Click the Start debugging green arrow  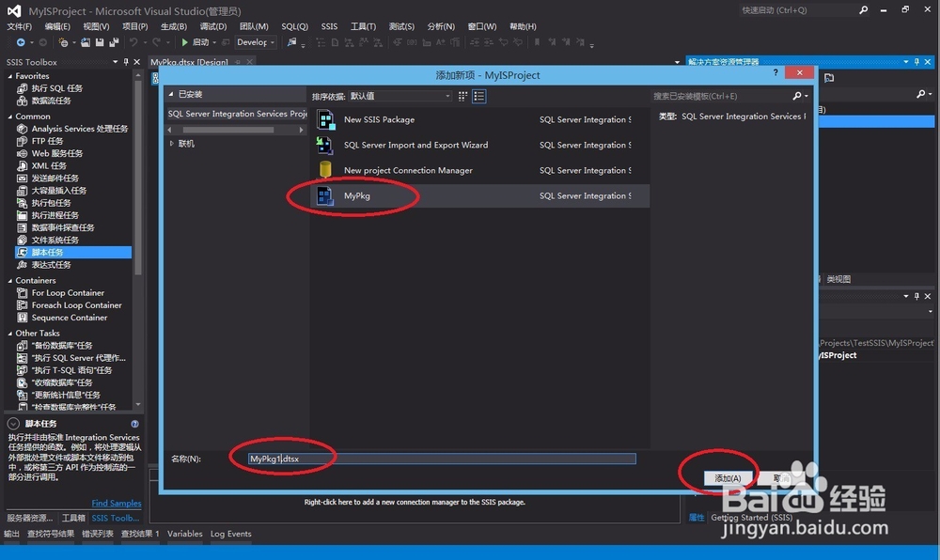click(x=184, y=42)
